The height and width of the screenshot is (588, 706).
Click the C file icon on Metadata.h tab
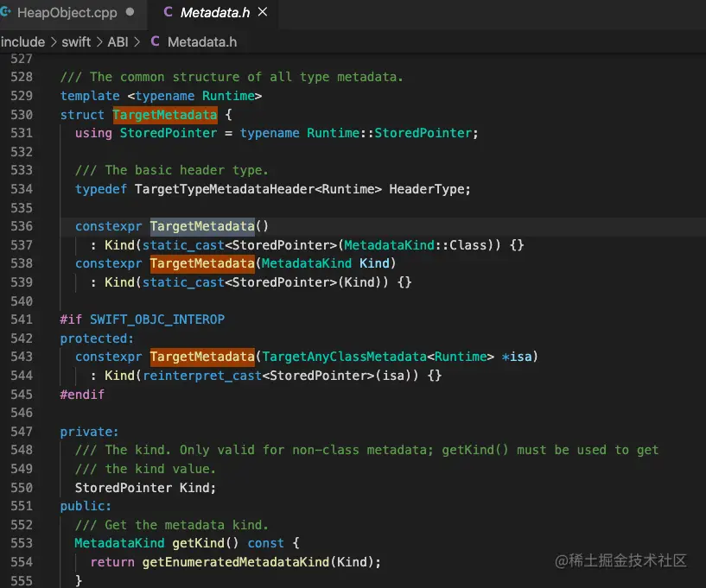[168, 12]
